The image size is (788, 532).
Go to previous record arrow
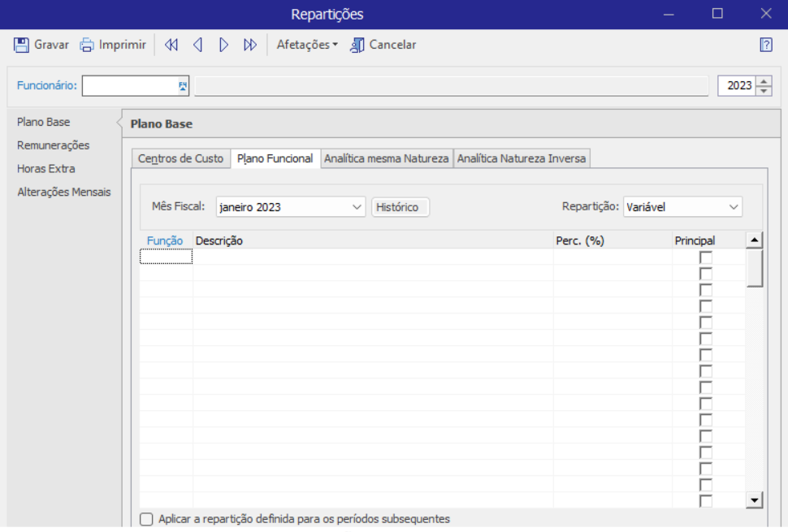197,45
